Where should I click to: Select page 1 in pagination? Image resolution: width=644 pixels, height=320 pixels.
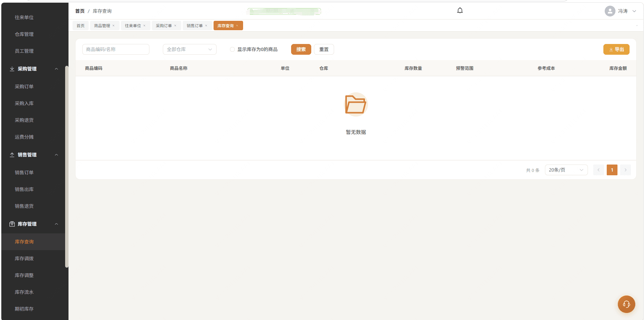[x=612, y=170]
